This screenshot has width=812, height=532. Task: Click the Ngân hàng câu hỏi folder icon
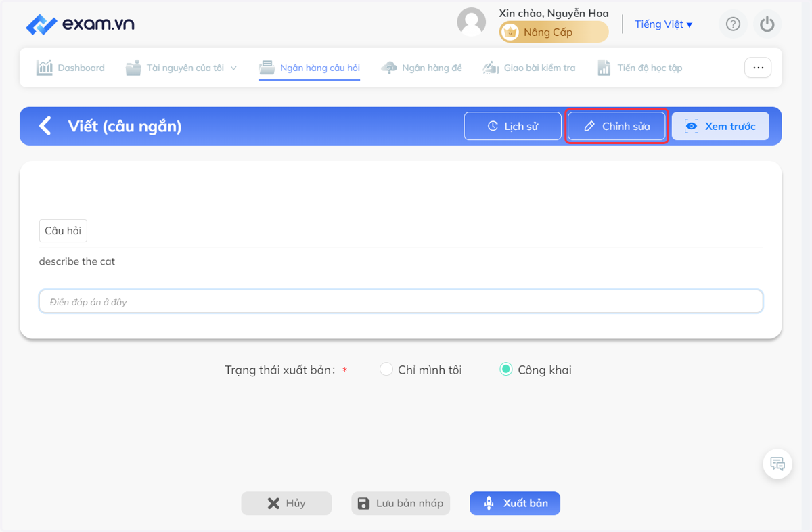pyautogui.click(x=267, y=68)
